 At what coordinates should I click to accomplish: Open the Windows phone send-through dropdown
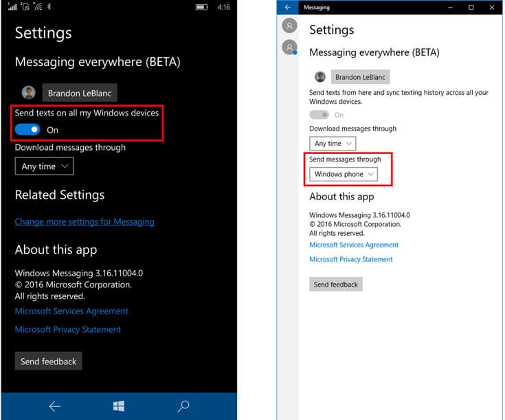(344, 174)
